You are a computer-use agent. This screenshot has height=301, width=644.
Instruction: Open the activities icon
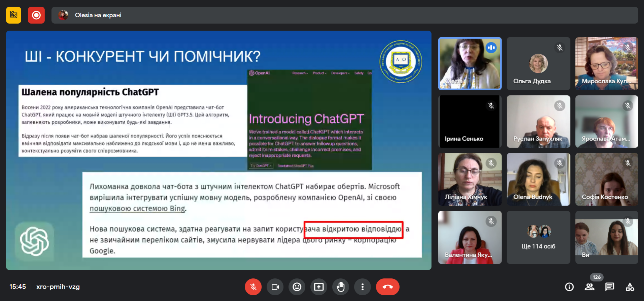pos(630,287)
